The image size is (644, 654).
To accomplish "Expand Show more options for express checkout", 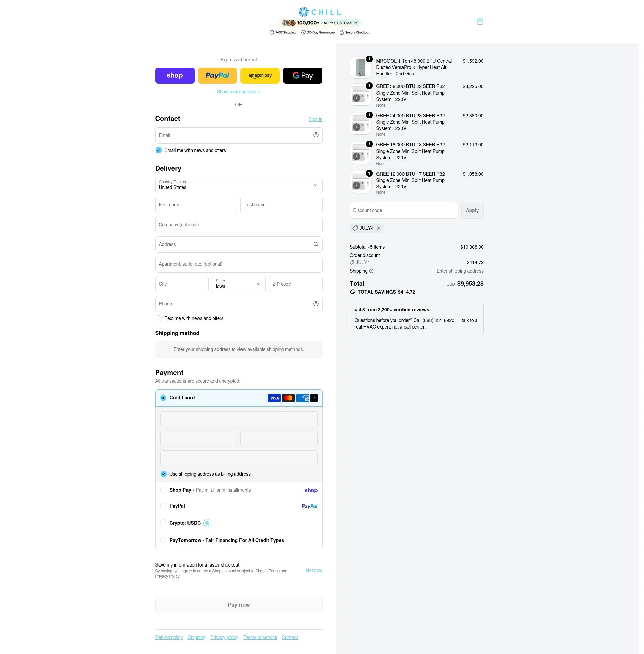I will (239, 92).
